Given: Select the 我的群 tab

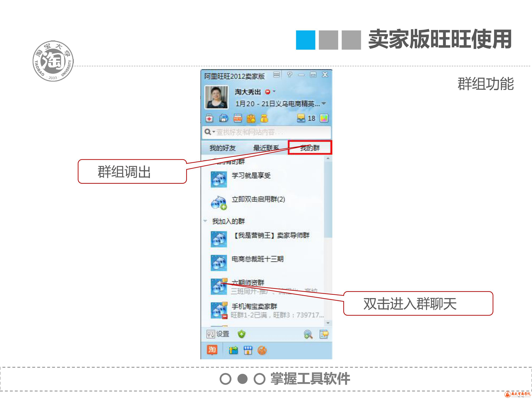Looking at the screenshot, I should (310, 147).
